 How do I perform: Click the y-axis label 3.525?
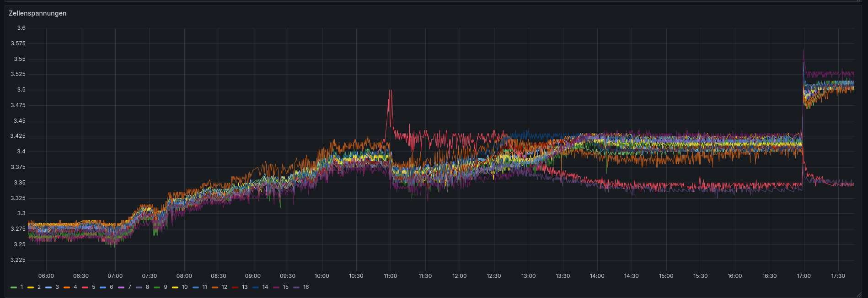tap(18, 74)
